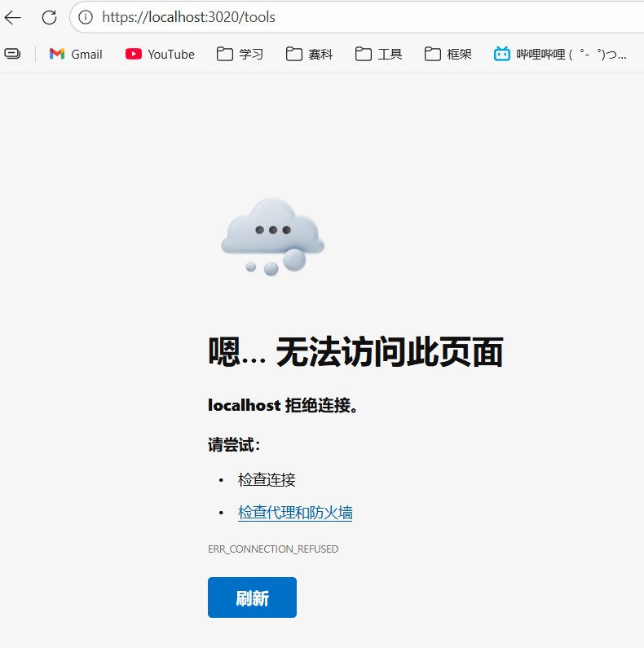Open the 赛科 bookmark folder
644x648 pixels.
[x=309, y=54]
